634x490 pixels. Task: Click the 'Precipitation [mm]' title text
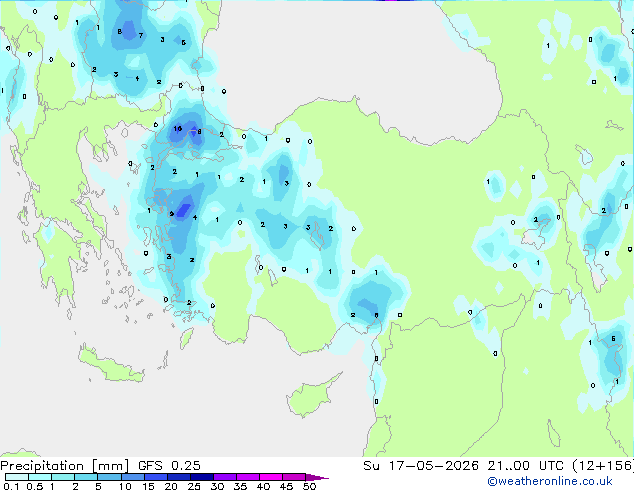[64, 466]
